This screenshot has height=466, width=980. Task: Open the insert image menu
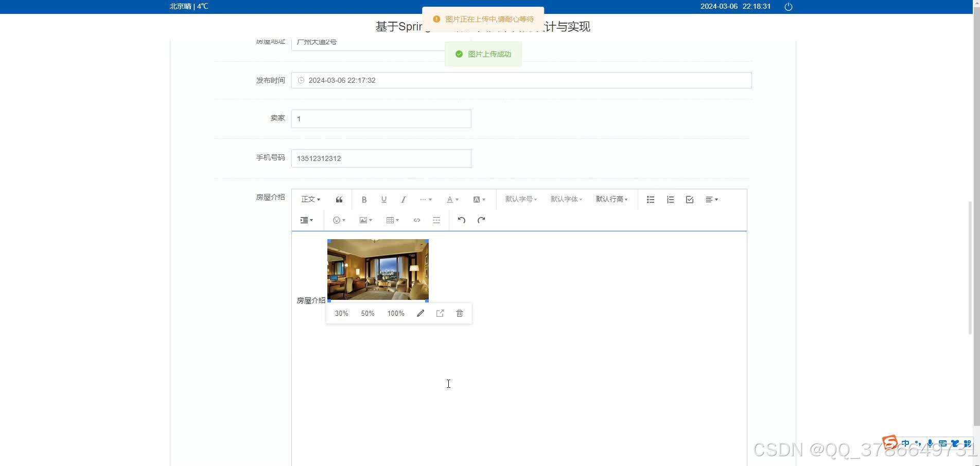[365, 220]
